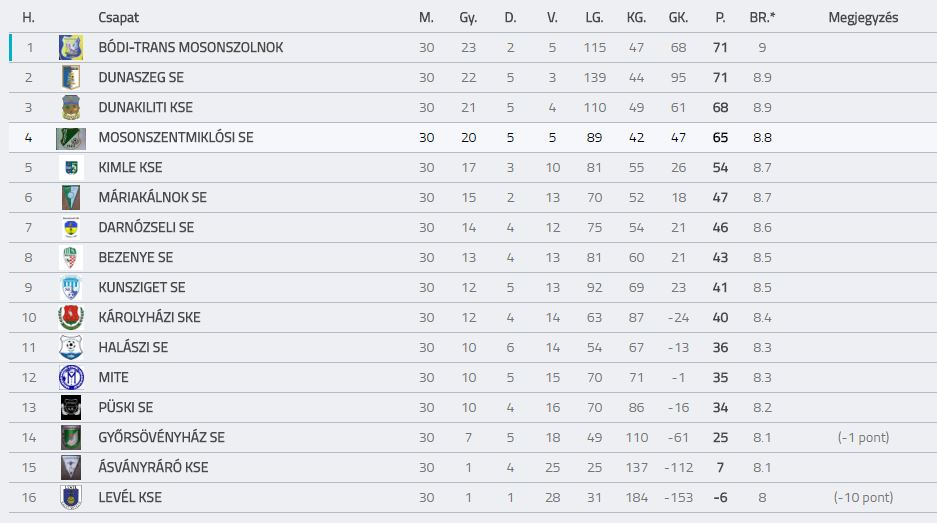
Task: Follow the Darnózseli SE team name link
Action: 146,227
